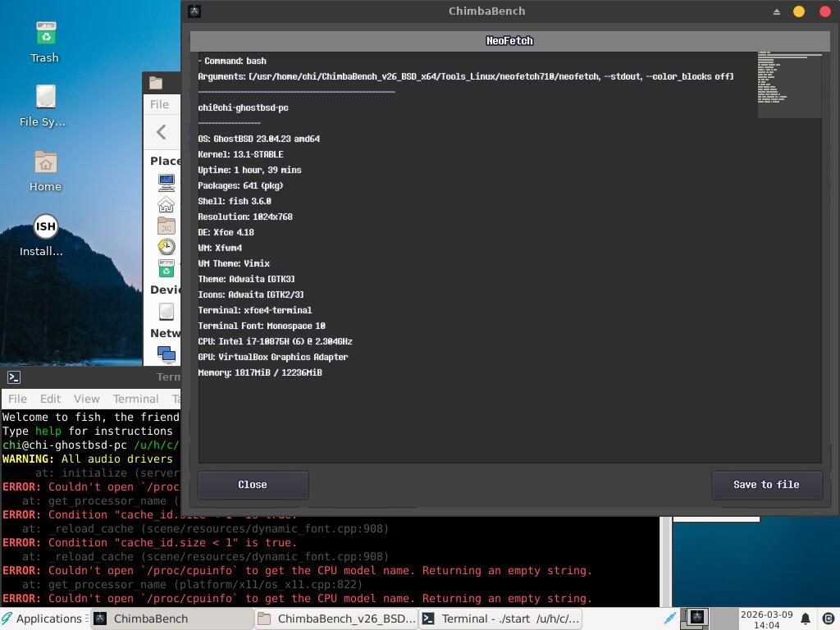Screen dimensions: 840x630
Task: Roll up ChimbaBench window with arrow button
Action: point(777,11)
